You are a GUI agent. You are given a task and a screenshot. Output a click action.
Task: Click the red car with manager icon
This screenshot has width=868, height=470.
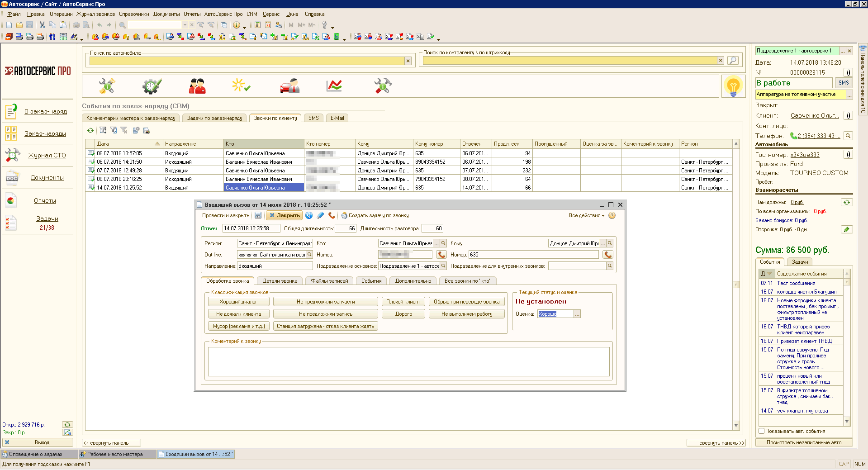[289, 85]
